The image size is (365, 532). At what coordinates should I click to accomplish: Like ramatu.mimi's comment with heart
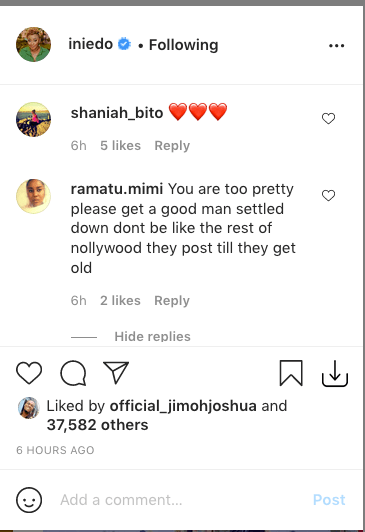(x=328, y=195)
